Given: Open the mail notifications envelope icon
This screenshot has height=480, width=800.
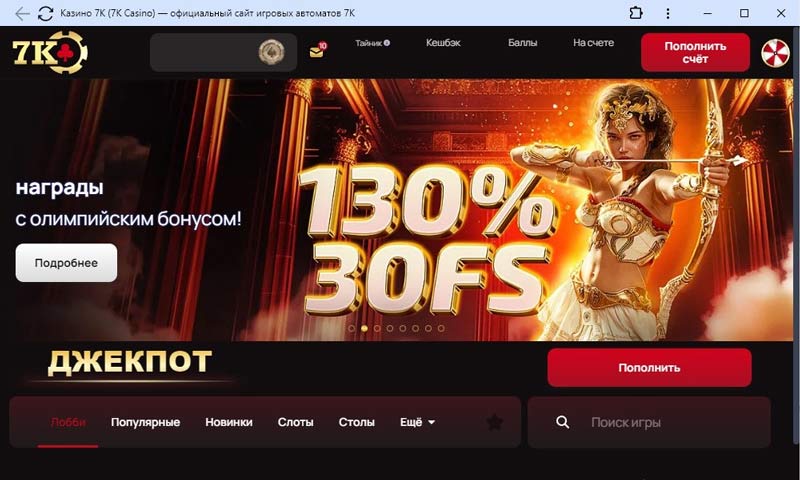Looking at the screenshot, I should tap(317, 50).
